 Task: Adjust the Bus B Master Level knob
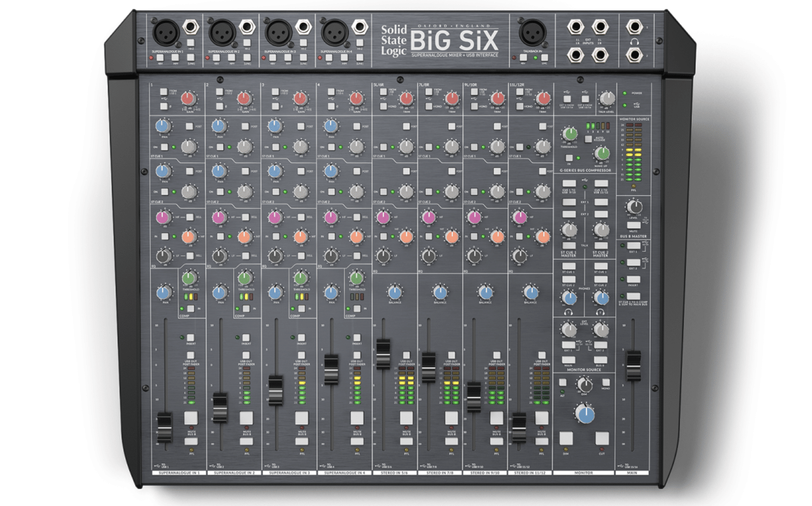tap(634, 207)
